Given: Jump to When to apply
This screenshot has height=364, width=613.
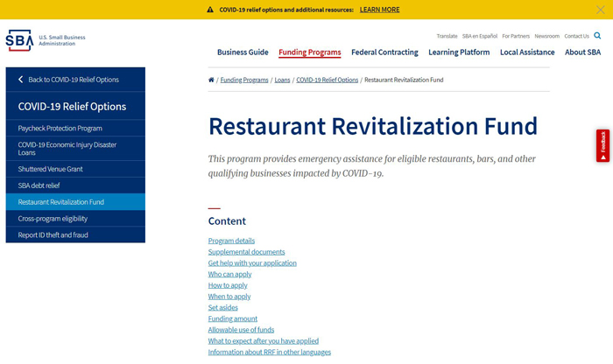Looking at the screenshot, I should [x=229, y=297].
